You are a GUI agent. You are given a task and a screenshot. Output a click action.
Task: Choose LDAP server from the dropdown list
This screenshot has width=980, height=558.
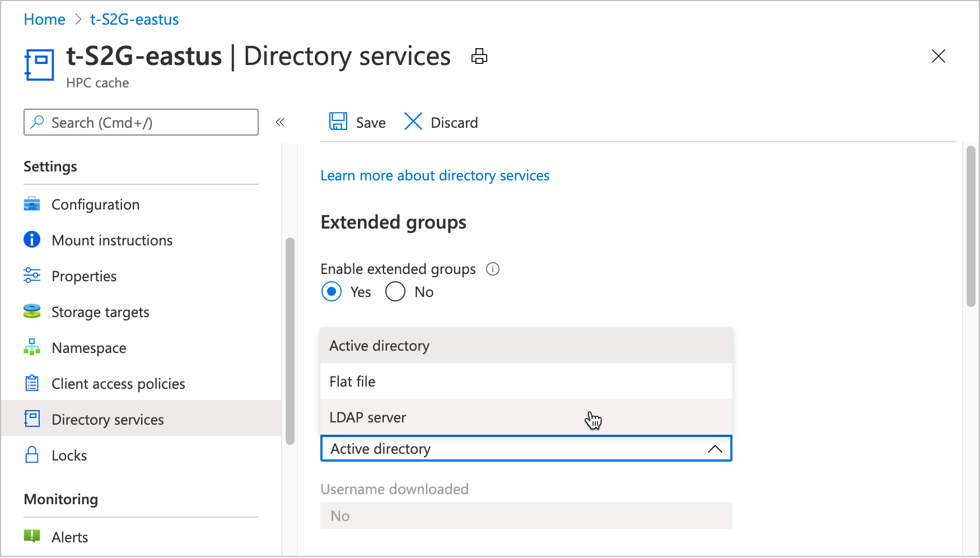(x=368, y=417)
